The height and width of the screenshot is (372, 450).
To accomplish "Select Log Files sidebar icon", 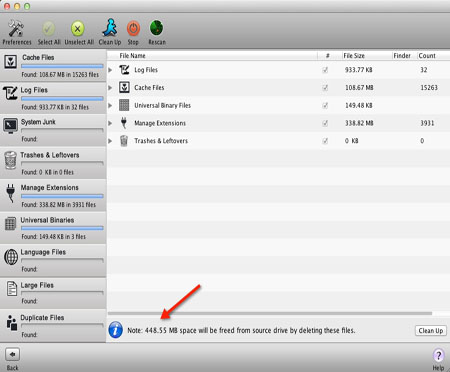I will (10, 93).
